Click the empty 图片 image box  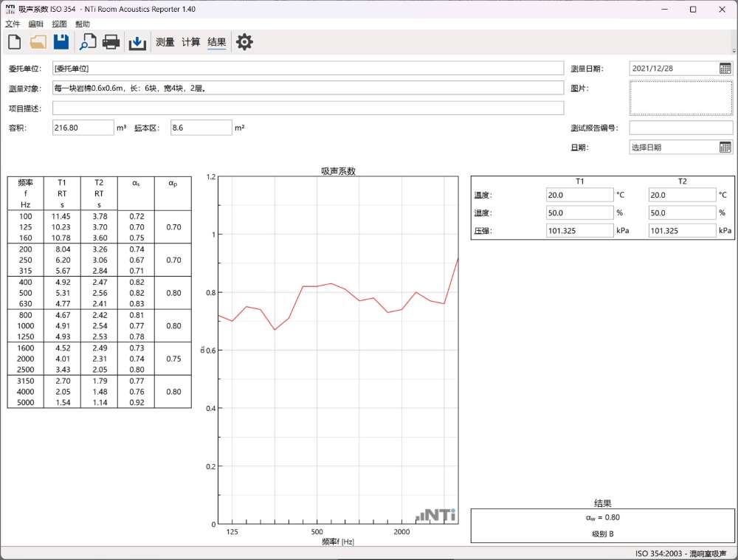coord(680,98)
